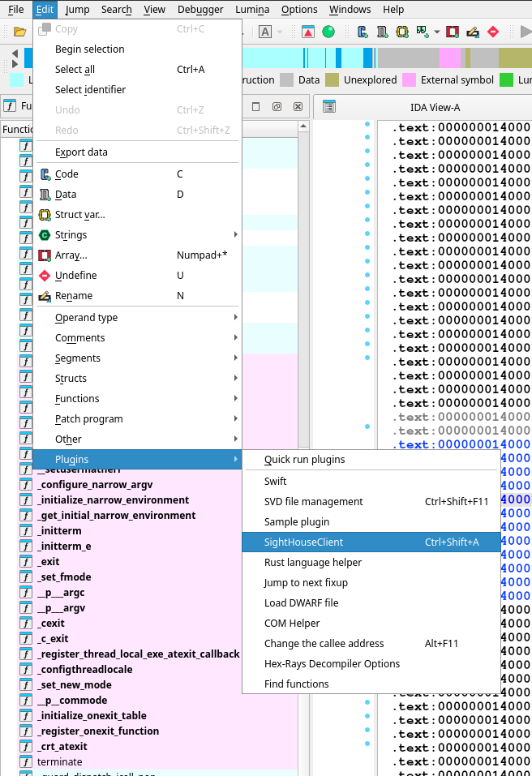Click the Undefine red diamond toolbar icon

[493, 32]
